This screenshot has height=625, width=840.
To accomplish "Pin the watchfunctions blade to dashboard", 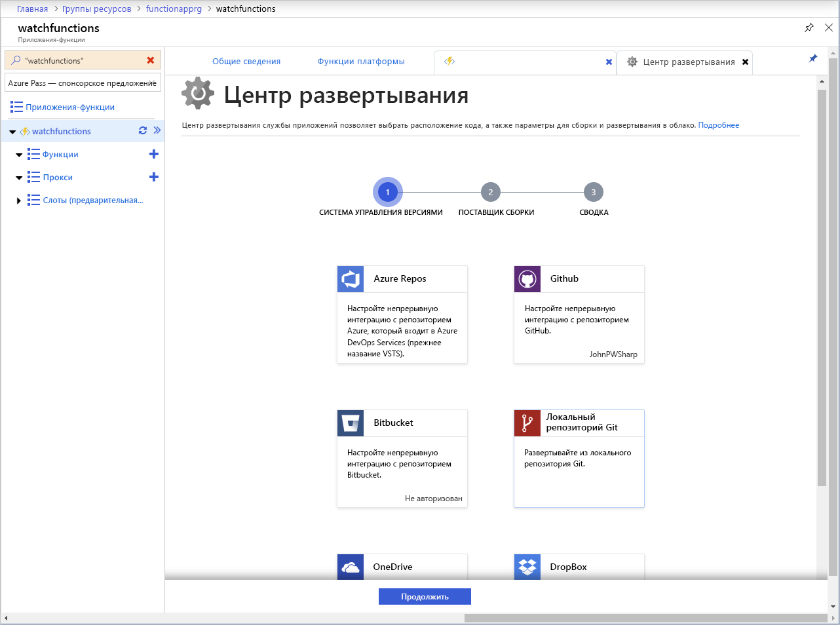I will 809,28.
